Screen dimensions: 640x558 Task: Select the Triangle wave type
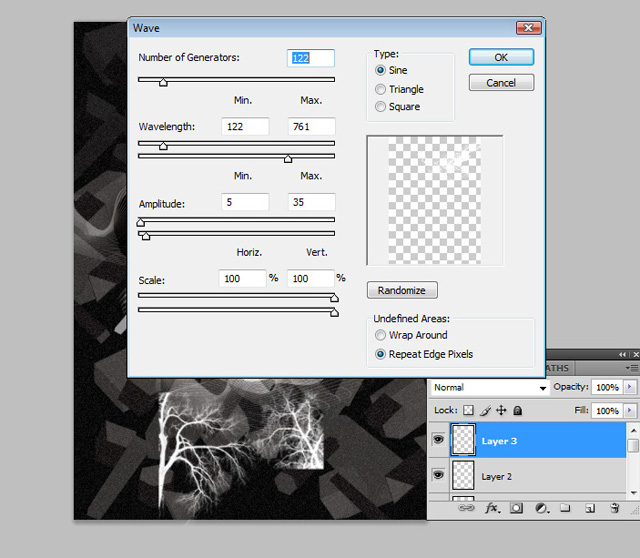[381, 89]
